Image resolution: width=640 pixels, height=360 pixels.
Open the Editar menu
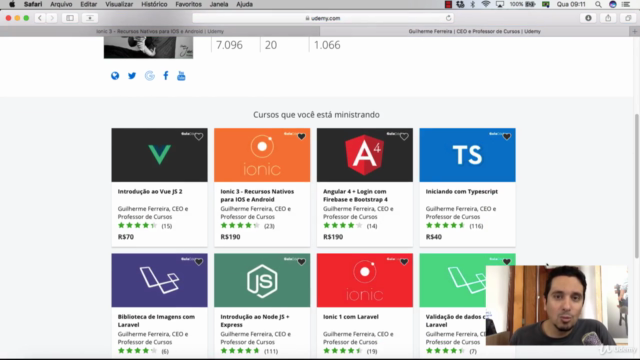coord(89,4)
